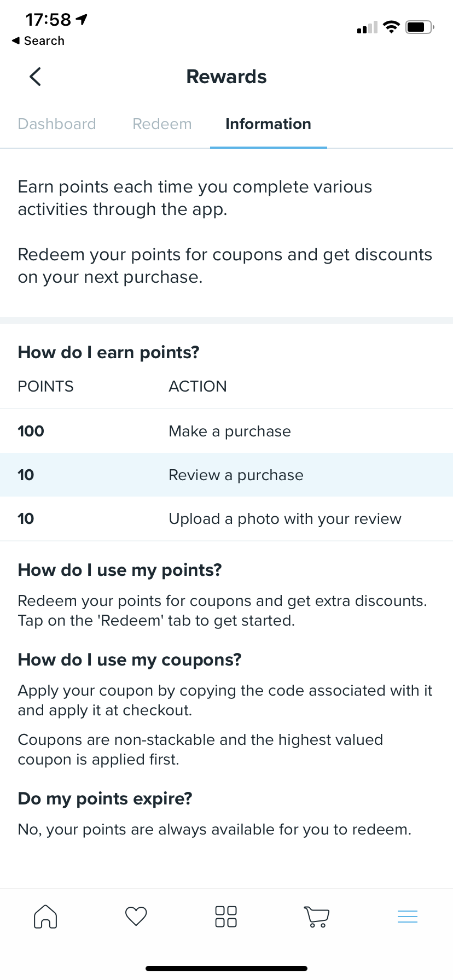
Task: Open the Wishlist heart icon
Action: click(x=136, y=916)
